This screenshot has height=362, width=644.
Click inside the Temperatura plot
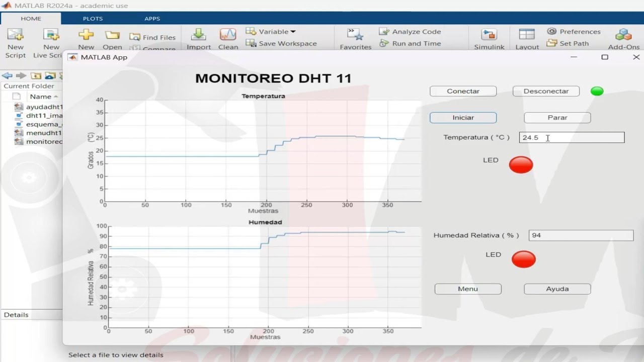[x=263, y=151]
